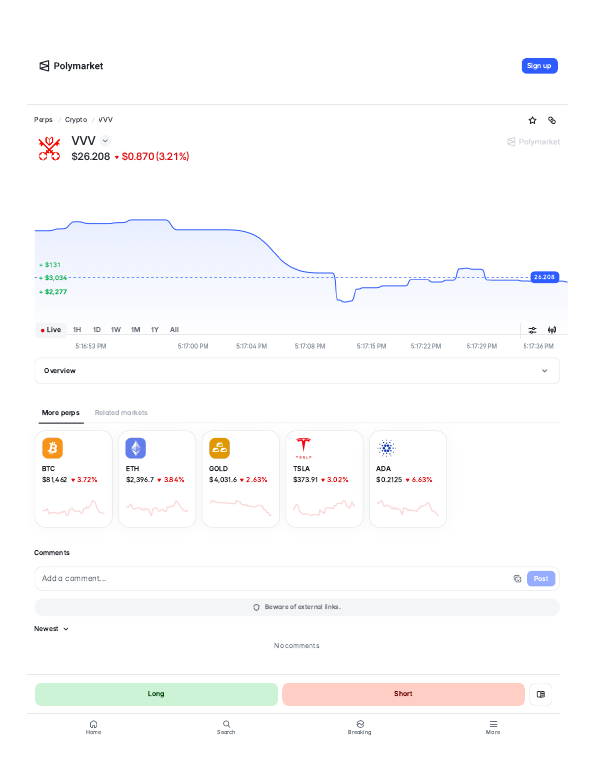This screenshot has width=595, height=770.
Task: Open the Cardano ADA icon
Action: (x=386, y=448)
